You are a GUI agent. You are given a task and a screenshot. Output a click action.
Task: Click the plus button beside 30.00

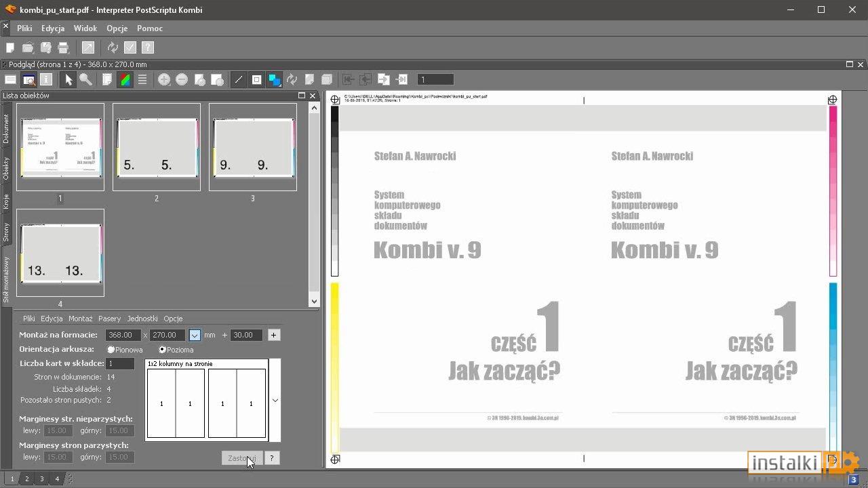coord(273,335)
